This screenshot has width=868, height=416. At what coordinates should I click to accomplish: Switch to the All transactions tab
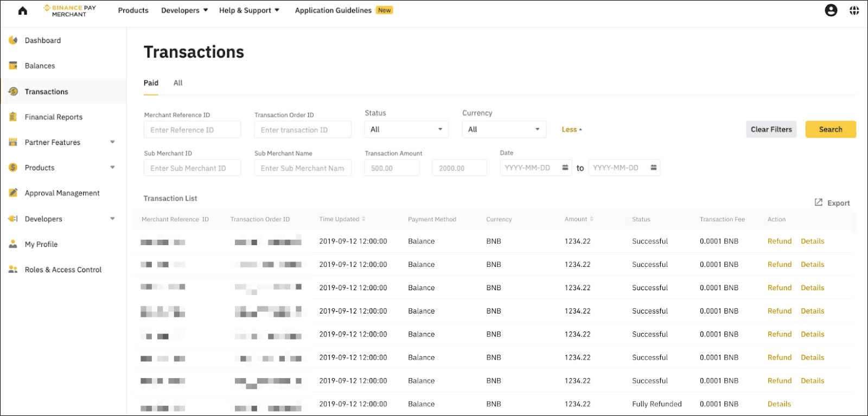pos(178,83)
